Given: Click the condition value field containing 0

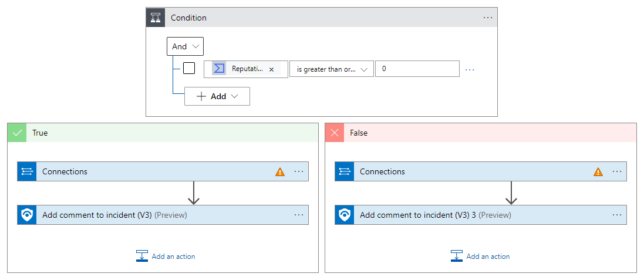Looking at the screenshot, I should pyautogui.click(x=417, y=69).
